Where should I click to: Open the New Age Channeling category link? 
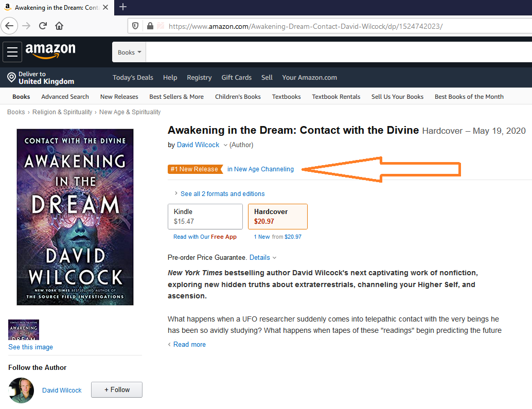(260, 169)
